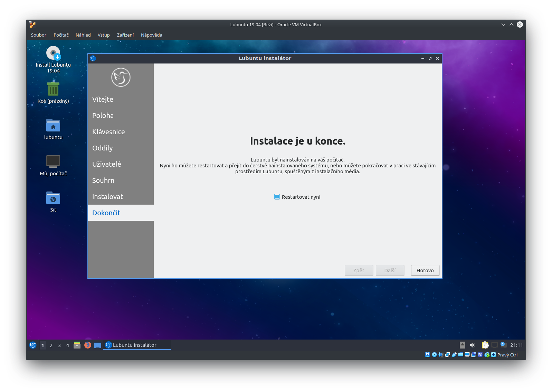Open the Můj počítač desktop icon

(x=53, y=166)
